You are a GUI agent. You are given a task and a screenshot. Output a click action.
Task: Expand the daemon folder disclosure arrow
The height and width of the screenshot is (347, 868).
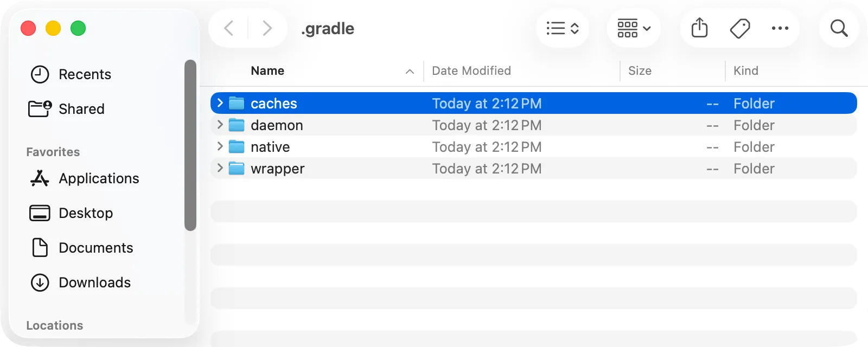point(220,125)
